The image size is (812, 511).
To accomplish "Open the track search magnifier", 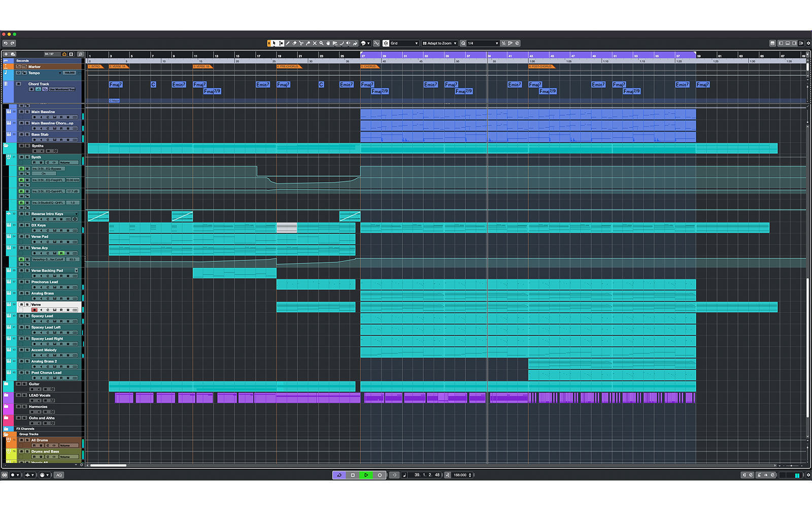I will [x=80, y=54].
